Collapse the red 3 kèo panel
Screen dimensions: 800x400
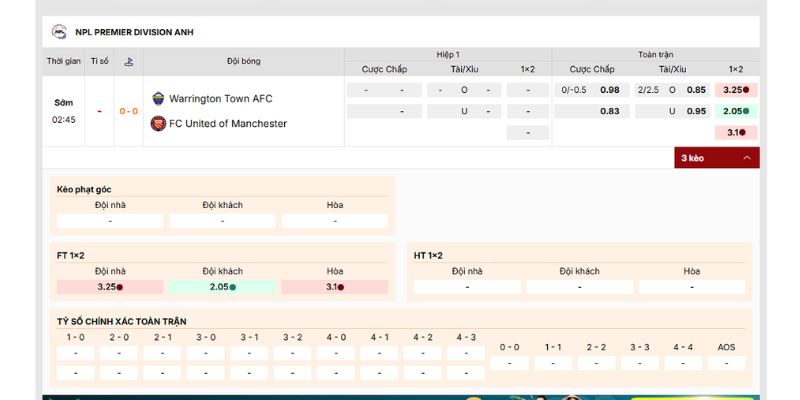[x=716, y=158]
